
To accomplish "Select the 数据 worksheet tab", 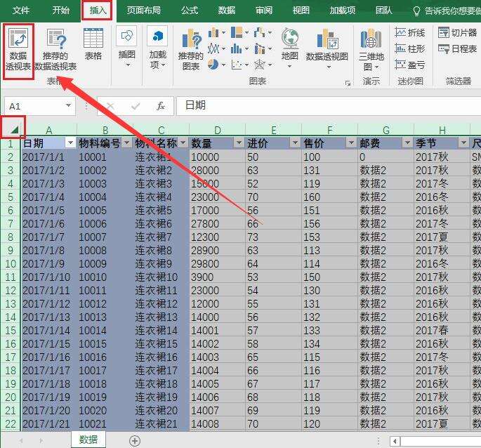I will coord(88,440).
